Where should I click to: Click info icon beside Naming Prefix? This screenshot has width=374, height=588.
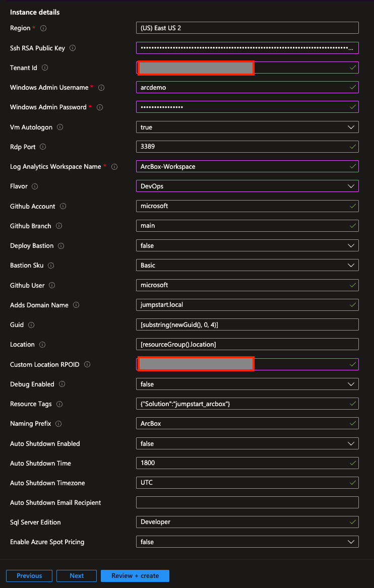pyautogui.click(x=58, y=424)
